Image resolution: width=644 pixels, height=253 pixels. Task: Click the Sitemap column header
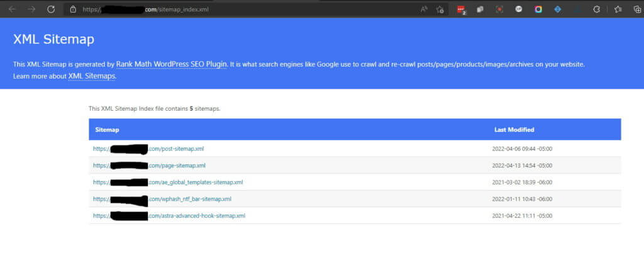(x=107, y=130)
